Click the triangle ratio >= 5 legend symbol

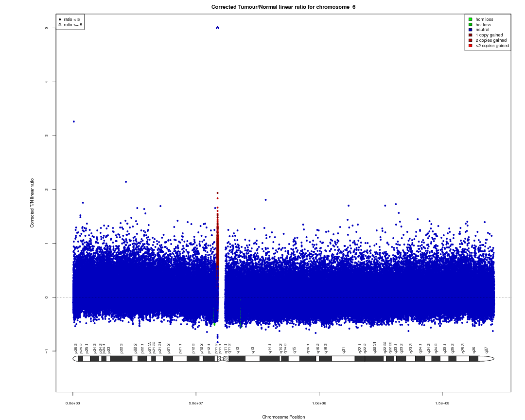60,24
